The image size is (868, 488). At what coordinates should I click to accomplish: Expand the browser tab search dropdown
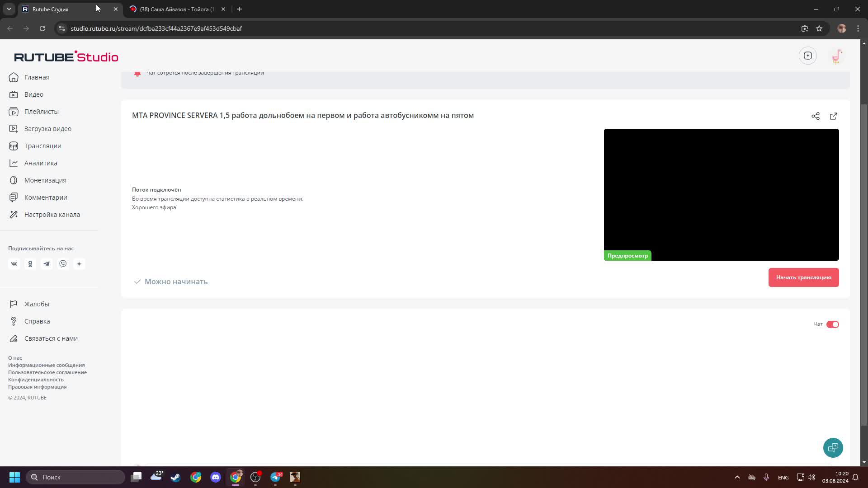click(x=9, y=9)
